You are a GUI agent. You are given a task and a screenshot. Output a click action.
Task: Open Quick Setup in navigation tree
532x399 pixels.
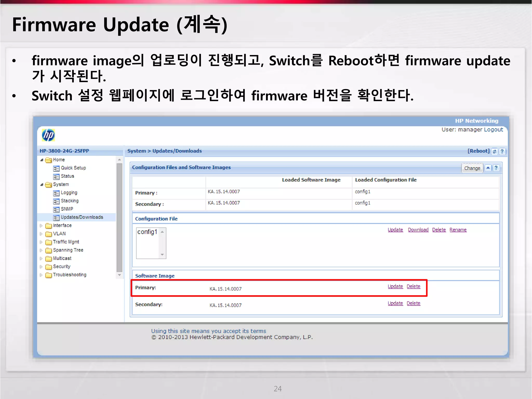coord(73,168)
